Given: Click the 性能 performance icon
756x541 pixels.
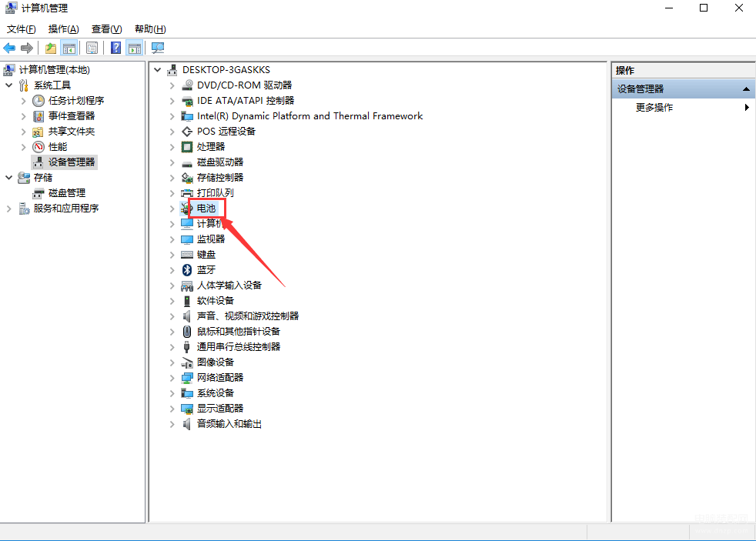Looking at the screenshot, I should [x=38, y=147].
